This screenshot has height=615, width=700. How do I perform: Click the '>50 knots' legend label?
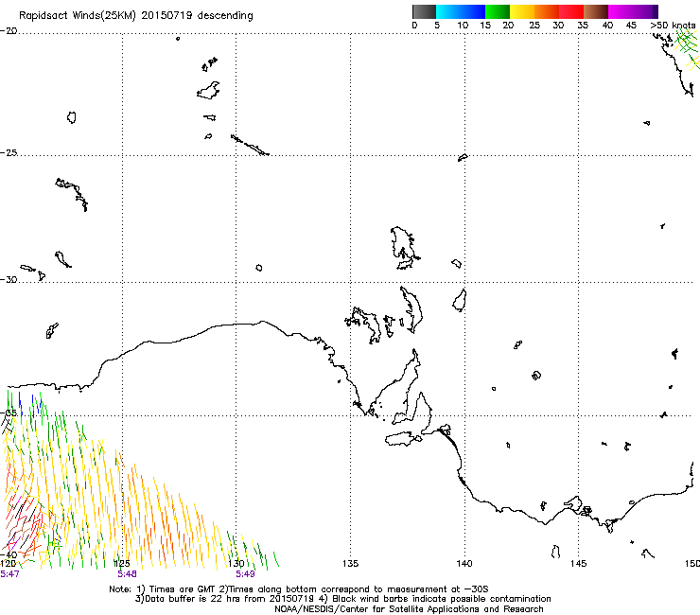tap(673, 25)
